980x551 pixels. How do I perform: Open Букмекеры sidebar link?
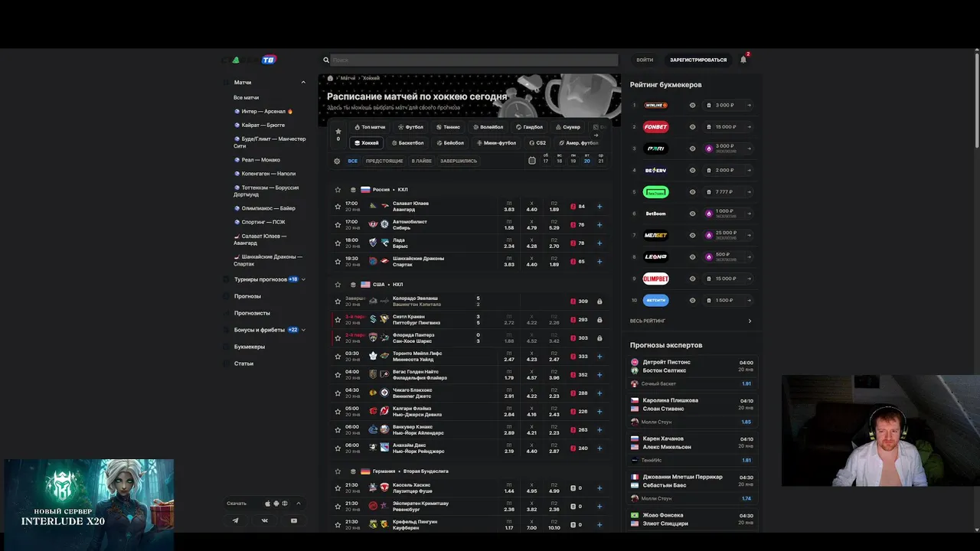(x=250, y=347)
